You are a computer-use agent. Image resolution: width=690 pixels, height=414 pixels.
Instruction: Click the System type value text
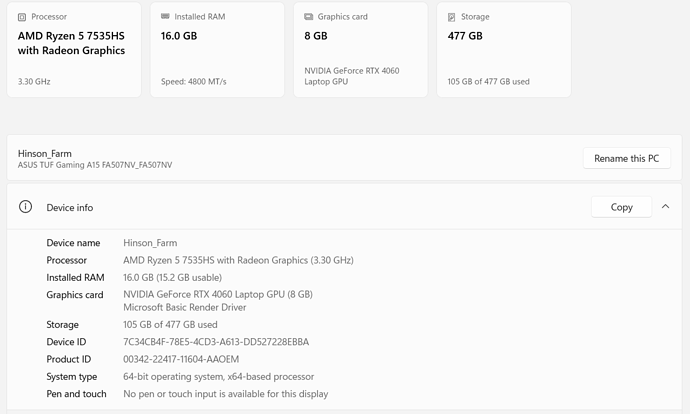(x=218, y=376)
